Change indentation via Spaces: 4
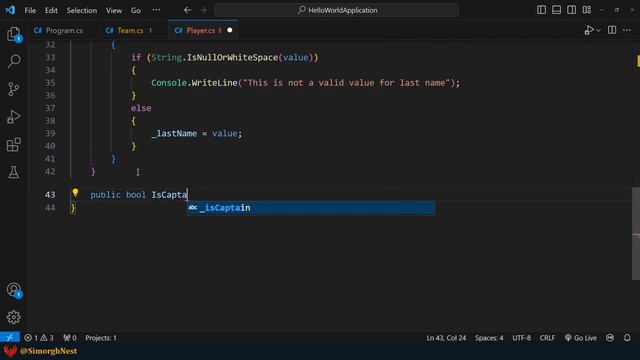 point(489,338)
